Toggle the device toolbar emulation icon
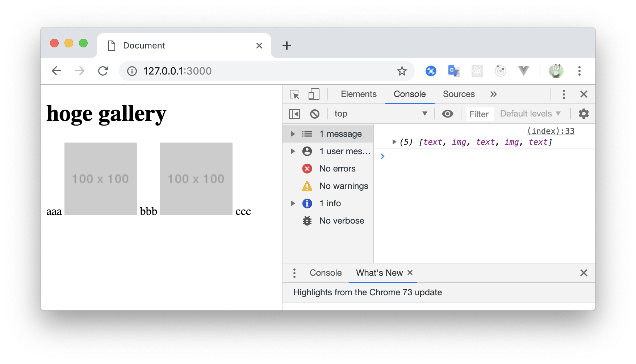The image size is (636, 364). coord(313,94)
